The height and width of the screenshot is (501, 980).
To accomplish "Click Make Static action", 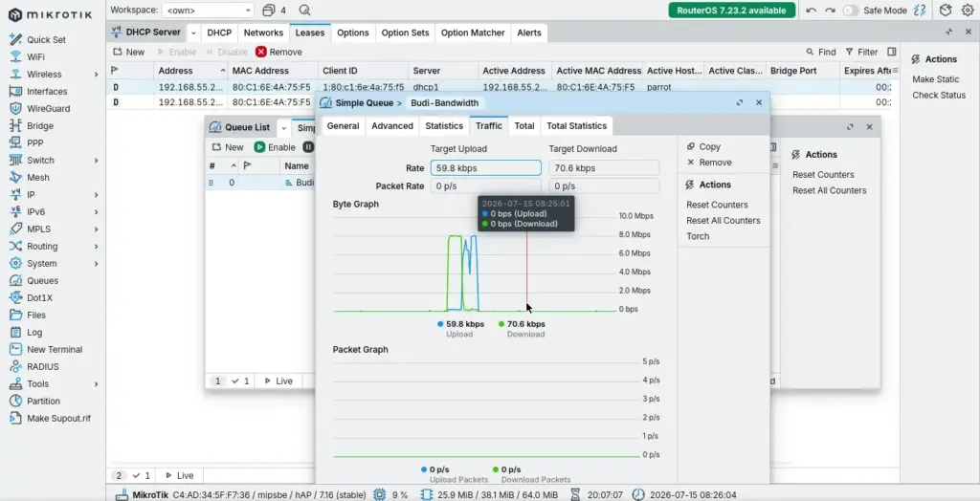I will coord(935,79).
